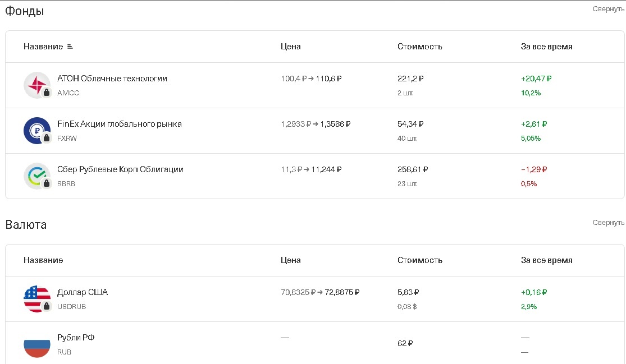The image size is (626, 364).
Task: Click the −1,29 ₽ loss value for SBRB
Action: 534,169
